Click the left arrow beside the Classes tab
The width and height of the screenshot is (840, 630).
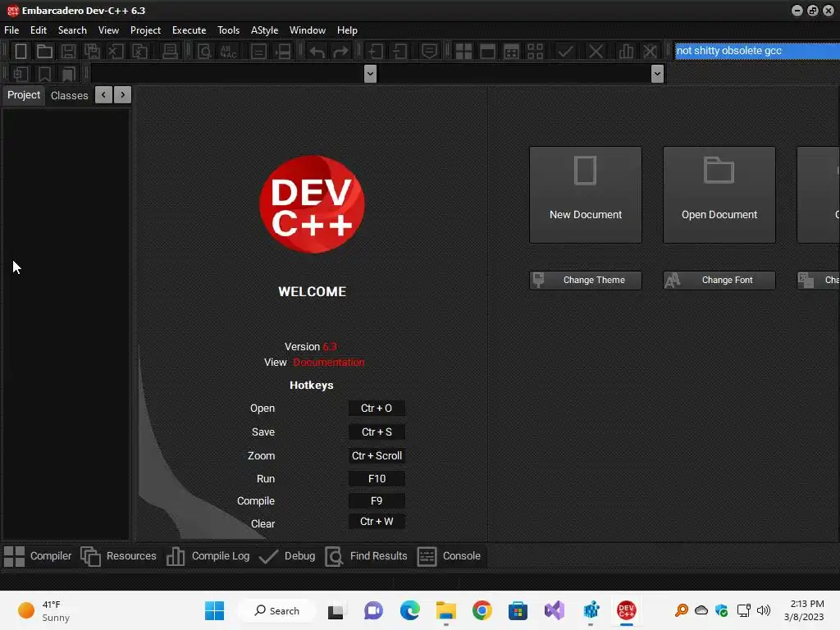[103, 95]
